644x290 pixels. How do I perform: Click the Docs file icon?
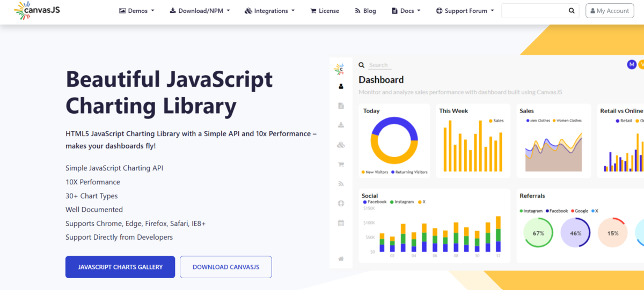[395, 11]
